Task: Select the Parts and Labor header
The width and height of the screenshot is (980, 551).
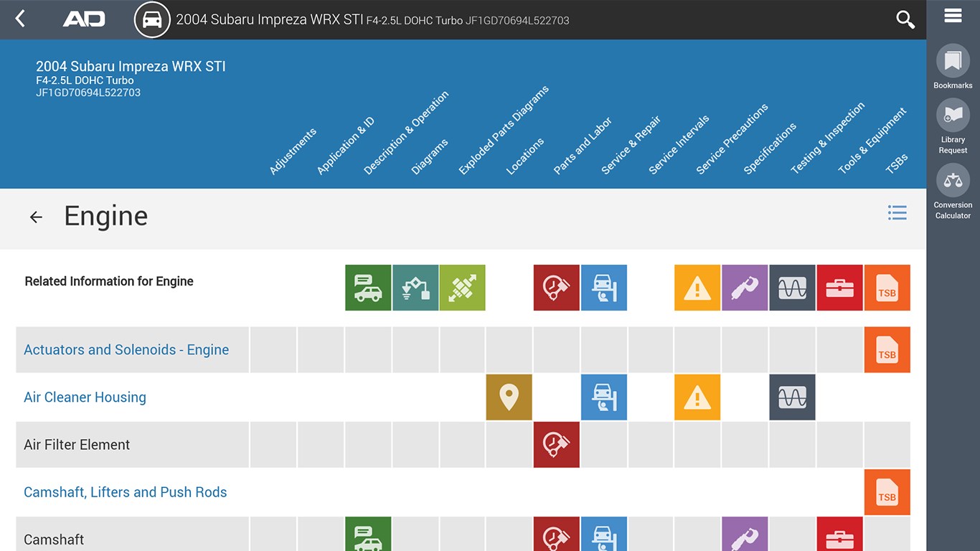Action: 583,146
